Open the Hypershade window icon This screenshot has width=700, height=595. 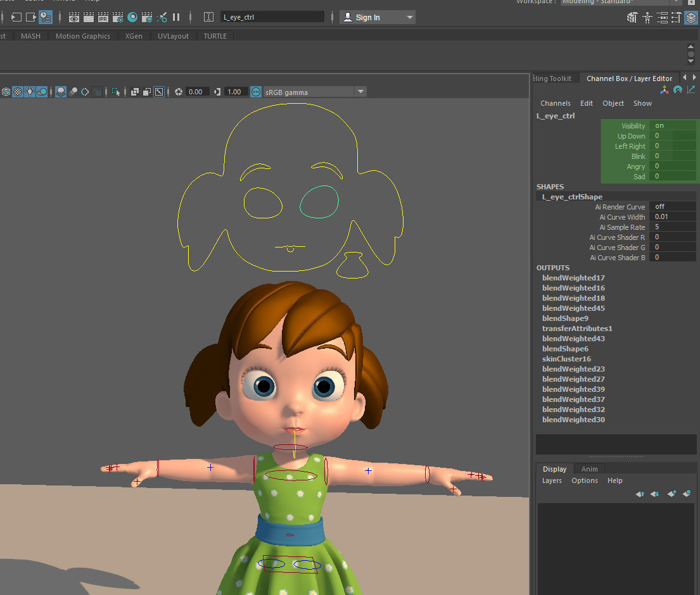click(x=132, y=17)
